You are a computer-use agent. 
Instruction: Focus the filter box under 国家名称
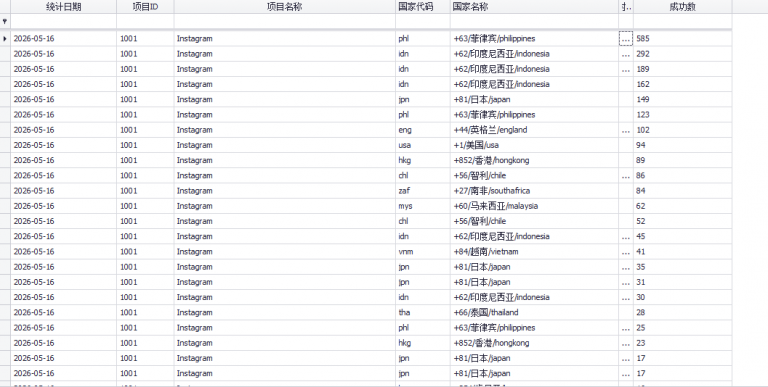pyautogui.click(x=534, y=22)
